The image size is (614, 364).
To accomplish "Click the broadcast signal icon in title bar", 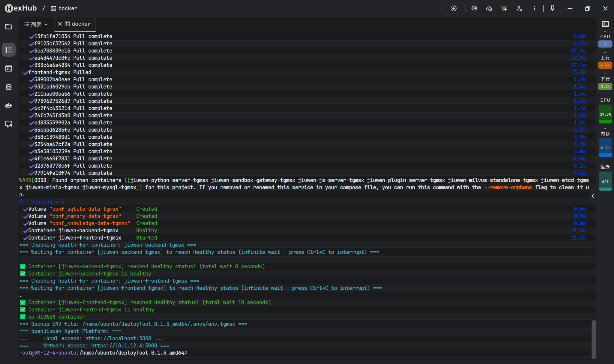I will click(474, 8).
